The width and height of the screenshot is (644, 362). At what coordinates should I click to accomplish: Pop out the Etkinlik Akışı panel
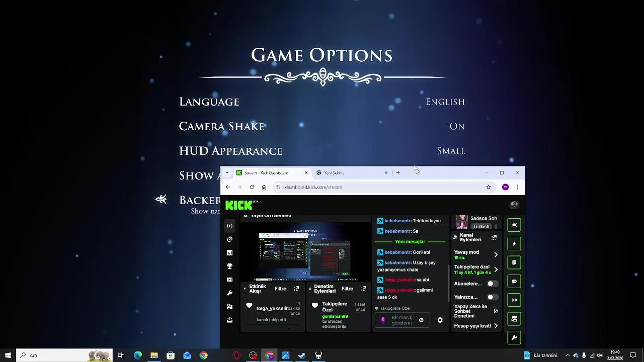[x=297, y=289]
